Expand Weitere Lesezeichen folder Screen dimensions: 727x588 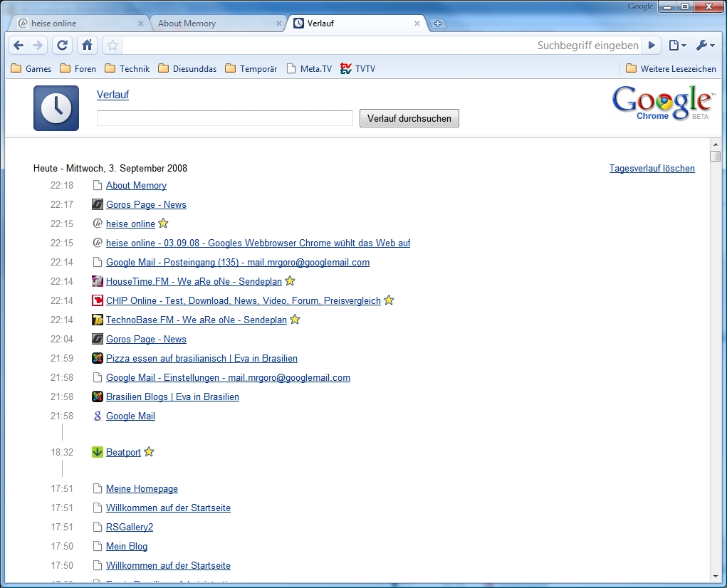tap(671, 68)
